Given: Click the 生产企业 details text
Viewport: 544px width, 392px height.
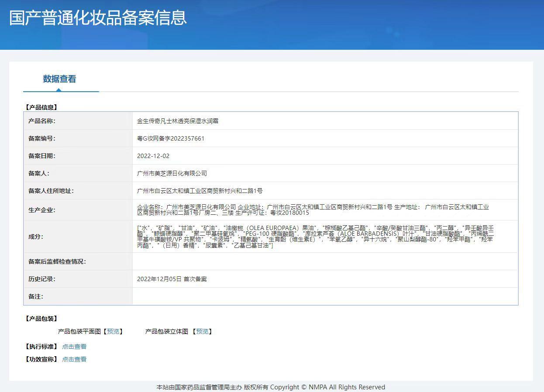Looking at the screenshot, I should [x=313, y=210].
